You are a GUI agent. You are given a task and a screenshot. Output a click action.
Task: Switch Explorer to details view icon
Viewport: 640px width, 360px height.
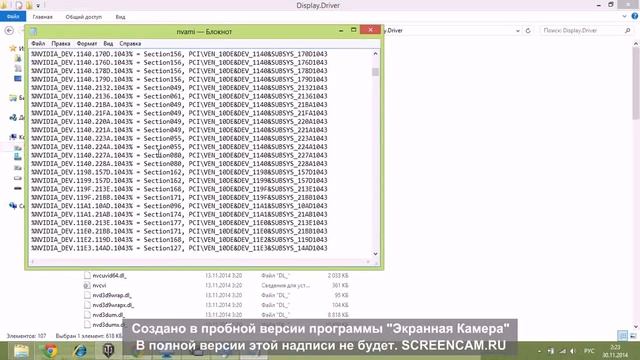point(622,336)
